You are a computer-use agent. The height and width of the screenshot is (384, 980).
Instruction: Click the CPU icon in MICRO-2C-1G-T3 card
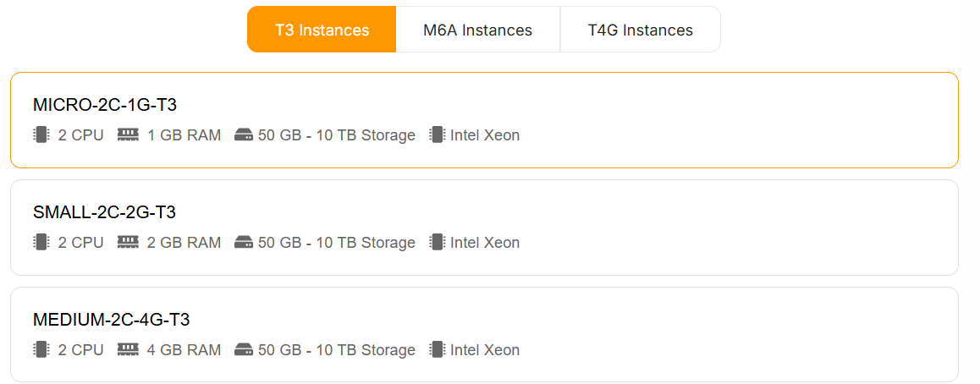coord(41,134)
